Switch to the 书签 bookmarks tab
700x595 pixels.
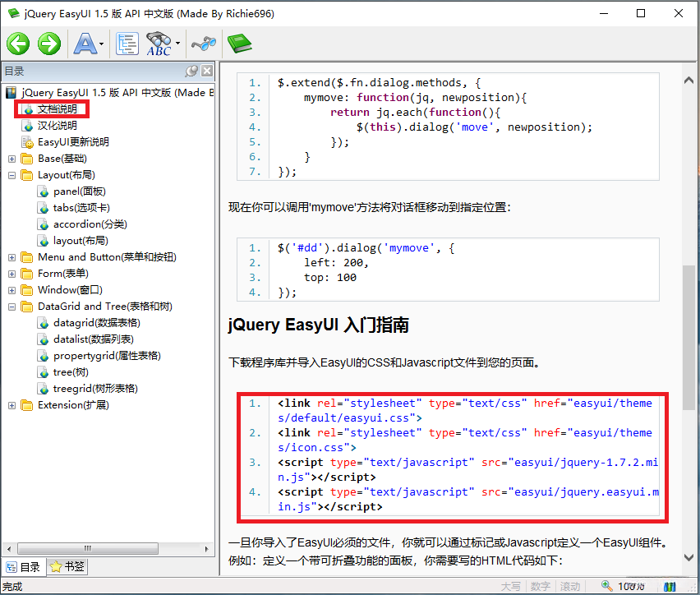[67, 567]
